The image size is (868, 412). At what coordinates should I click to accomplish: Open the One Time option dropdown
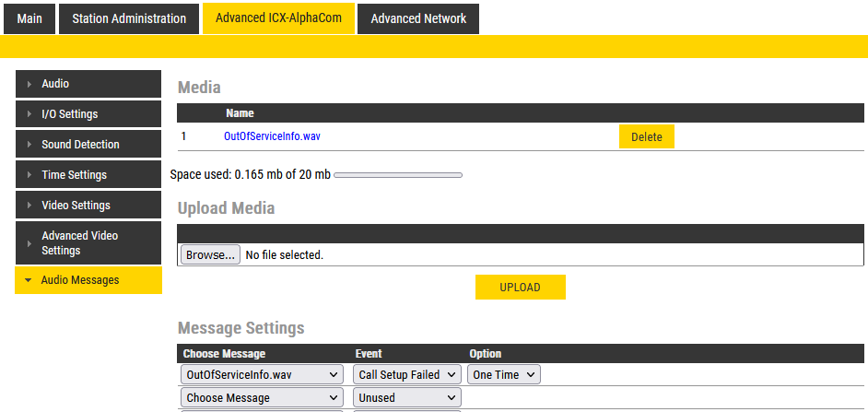(503, 375)
